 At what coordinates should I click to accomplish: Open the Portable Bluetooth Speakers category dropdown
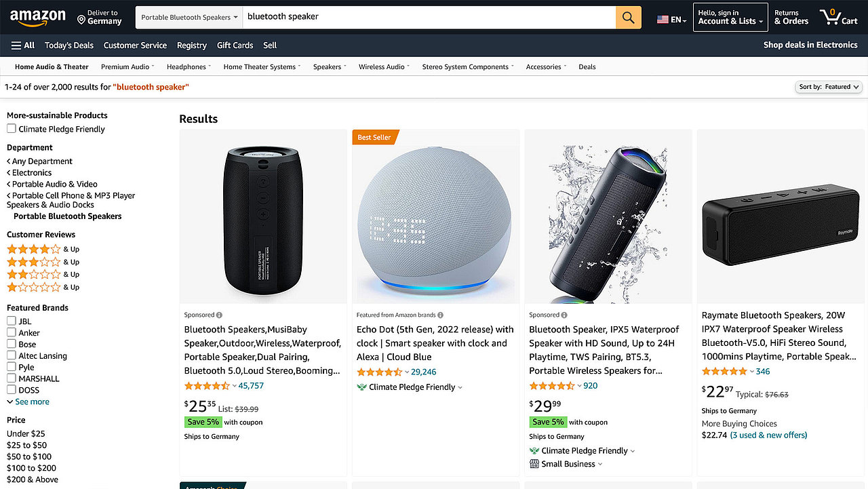[x=188, y=16]
